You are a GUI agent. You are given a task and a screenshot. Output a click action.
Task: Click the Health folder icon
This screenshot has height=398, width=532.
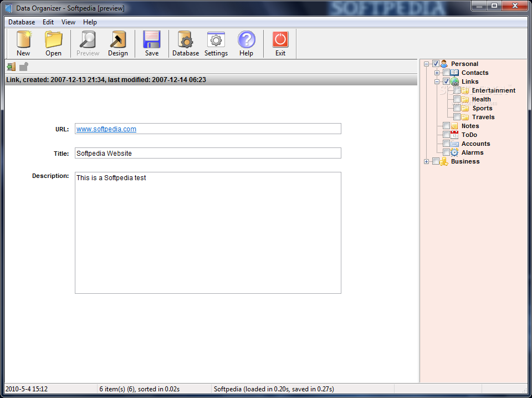click(465, 99)
